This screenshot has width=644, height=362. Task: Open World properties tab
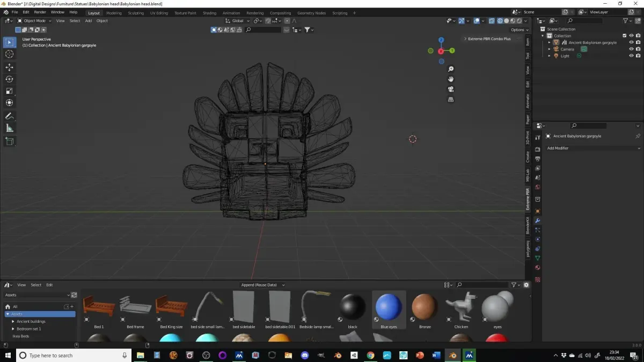(x=537, y=187)
